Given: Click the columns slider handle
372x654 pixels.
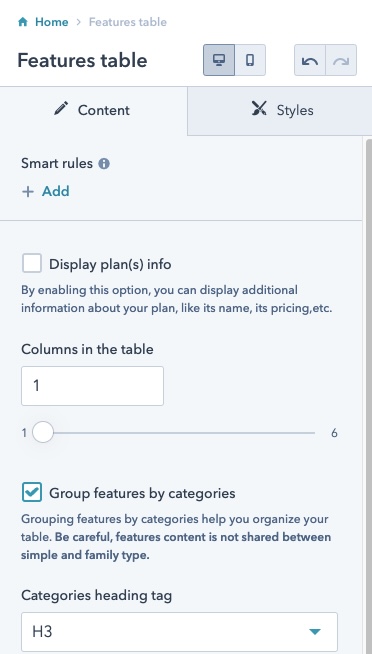Looking at the screenshot, I should tap(43, 433).
